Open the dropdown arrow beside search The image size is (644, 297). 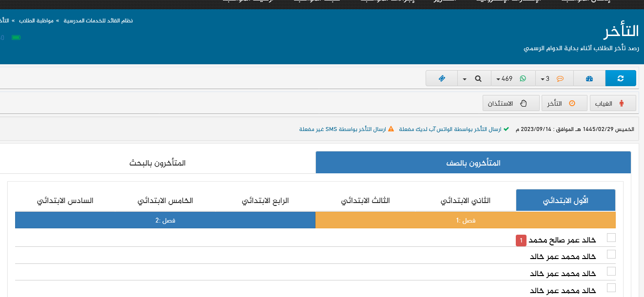click(x=465, y=79)
